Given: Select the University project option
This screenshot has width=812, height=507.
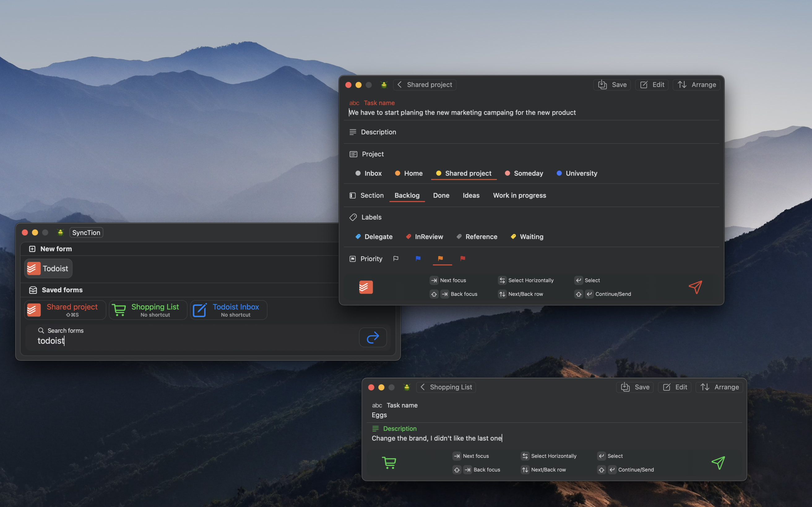Looking at the screenshot, I should (581, 173).
